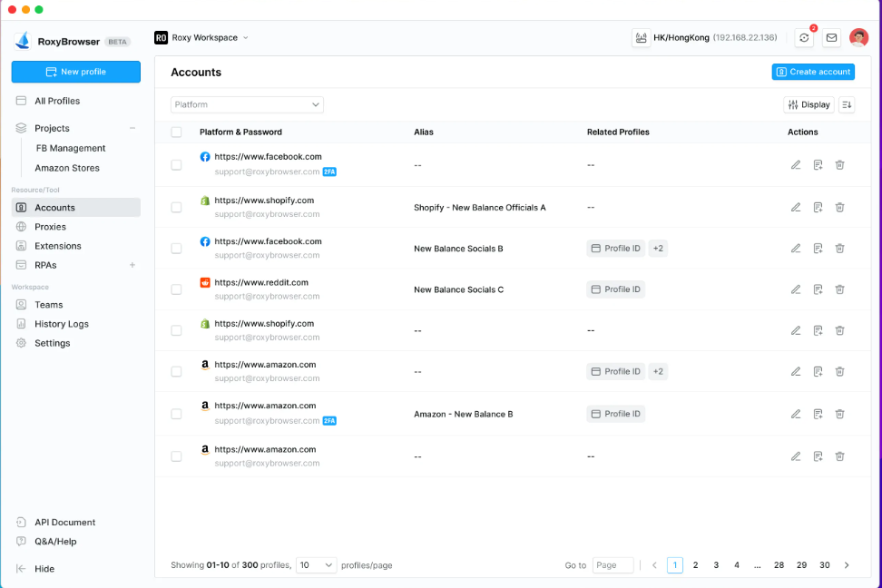This screenshot has width=882, height=588.
Task: Open the Platform filter dropdown
Action: pos(247,104)
